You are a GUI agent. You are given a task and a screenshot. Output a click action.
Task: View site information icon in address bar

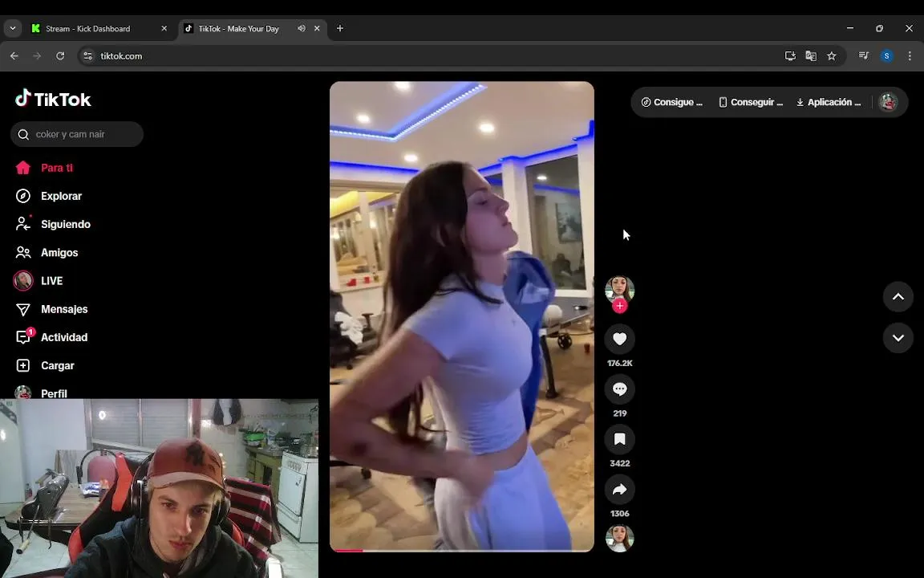87,56
